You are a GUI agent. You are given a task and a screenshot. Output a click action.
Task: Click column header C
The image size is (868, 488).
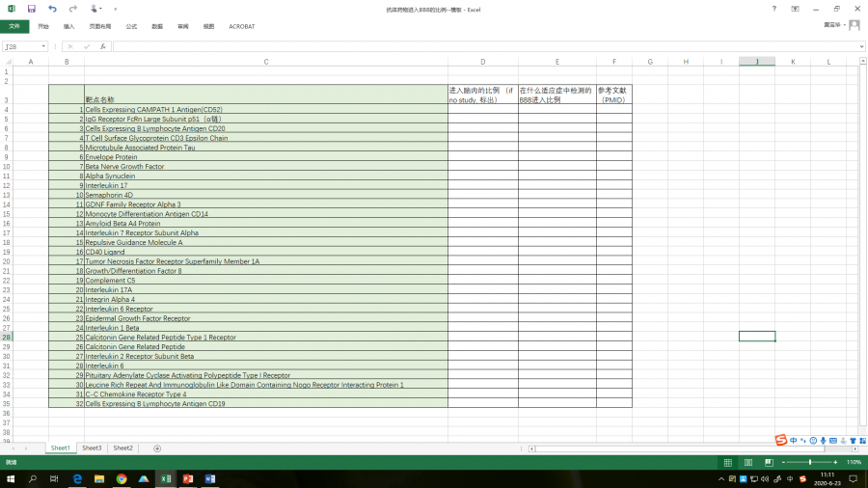(265, 62)
